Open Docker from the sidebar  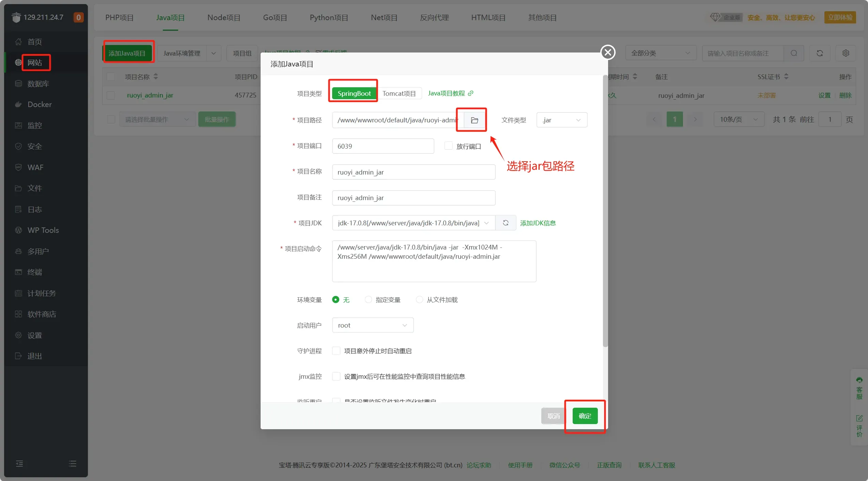click(x=40, y=104)
